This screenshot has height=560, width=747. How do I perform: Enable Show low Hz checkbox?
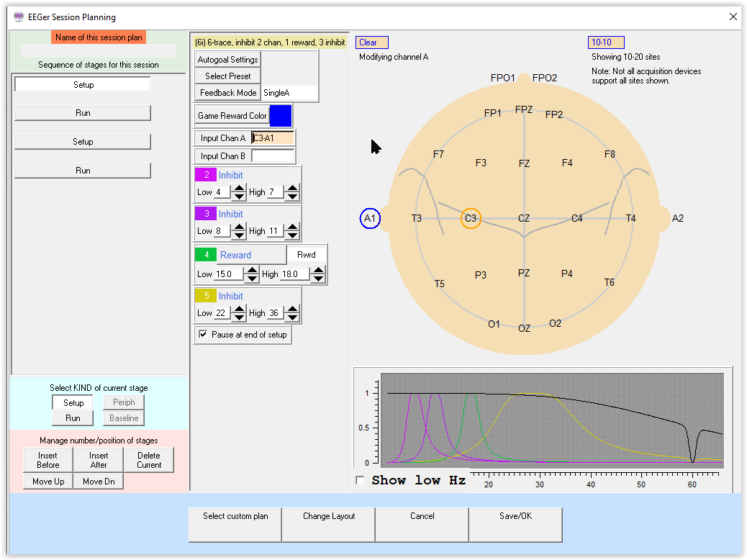[360, 480]
